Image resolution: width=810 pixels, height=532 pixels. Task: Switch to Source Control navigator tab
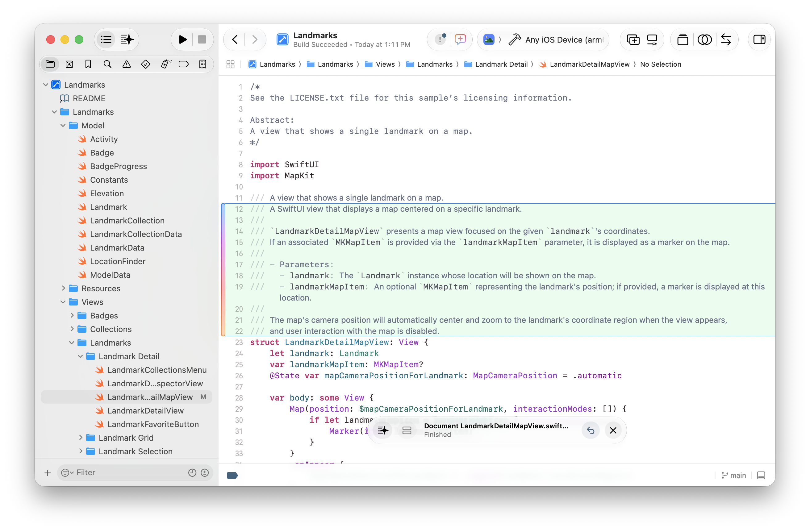[69, 64]
